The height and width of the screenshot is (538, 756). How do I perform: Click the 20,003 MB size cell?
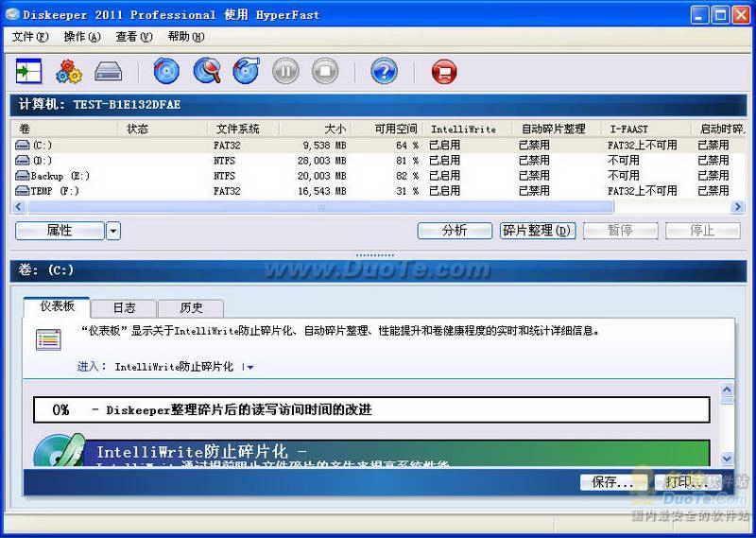[321, 176]
